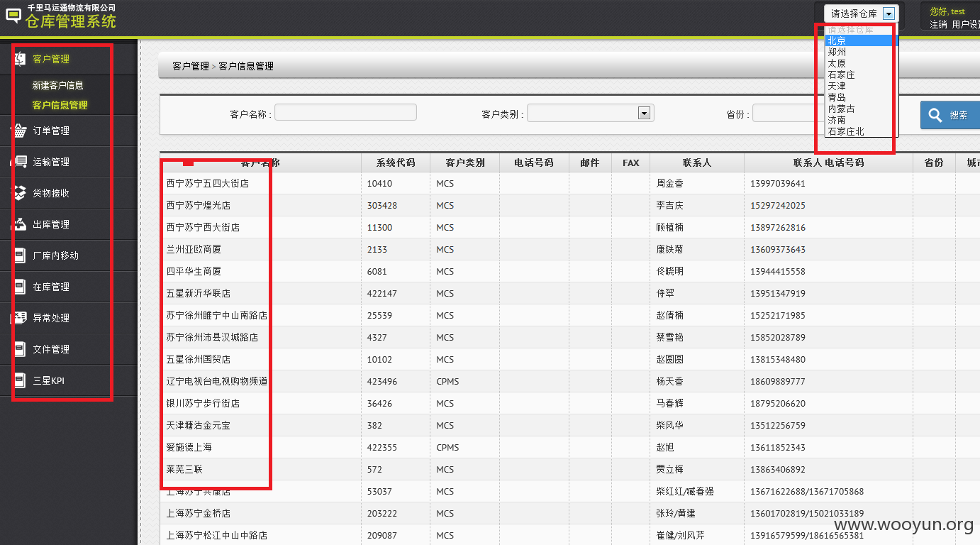Image resolution: width=980 pixels, height=545 pixels.
Task: Select 太原 in warehouse list
Action: (862, 63)
